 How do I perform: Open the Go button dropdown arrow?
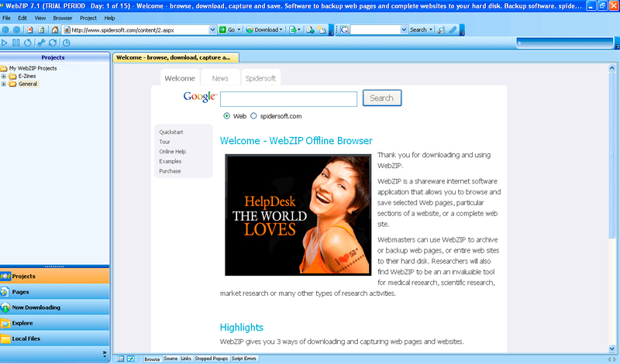[239, 29]
